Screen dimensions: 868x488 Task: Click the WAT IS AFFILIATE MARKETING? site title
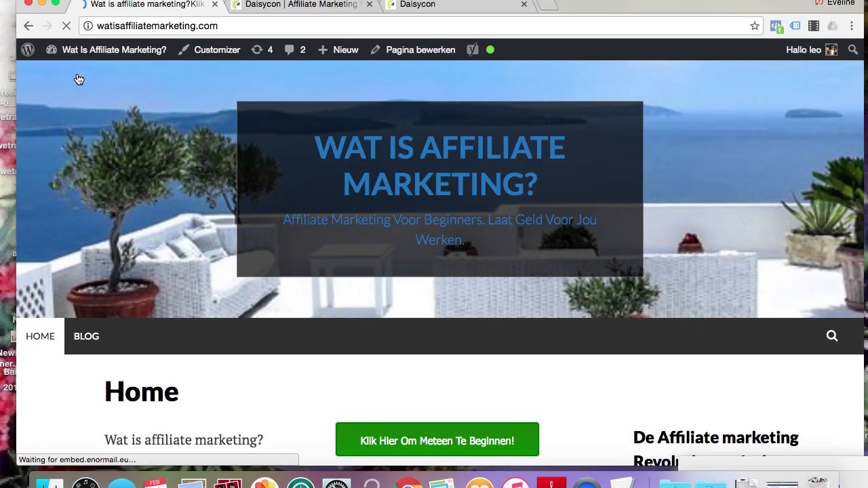tap(439, 165)
